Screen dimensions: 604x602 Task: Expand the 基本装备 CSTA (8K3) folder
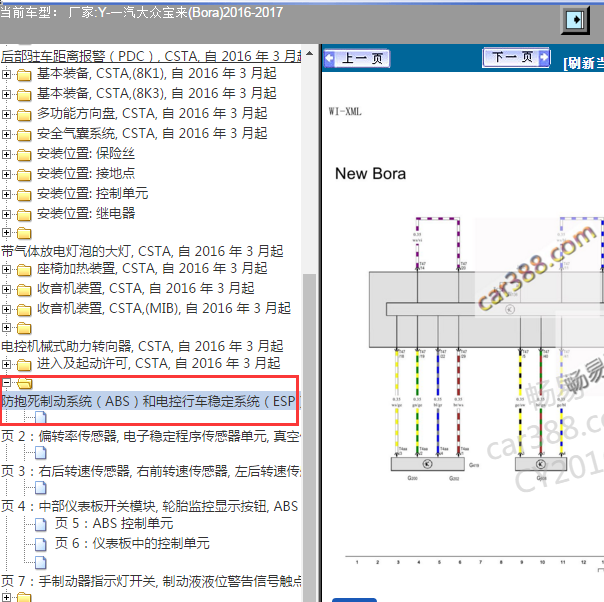(x=6, y=94)
